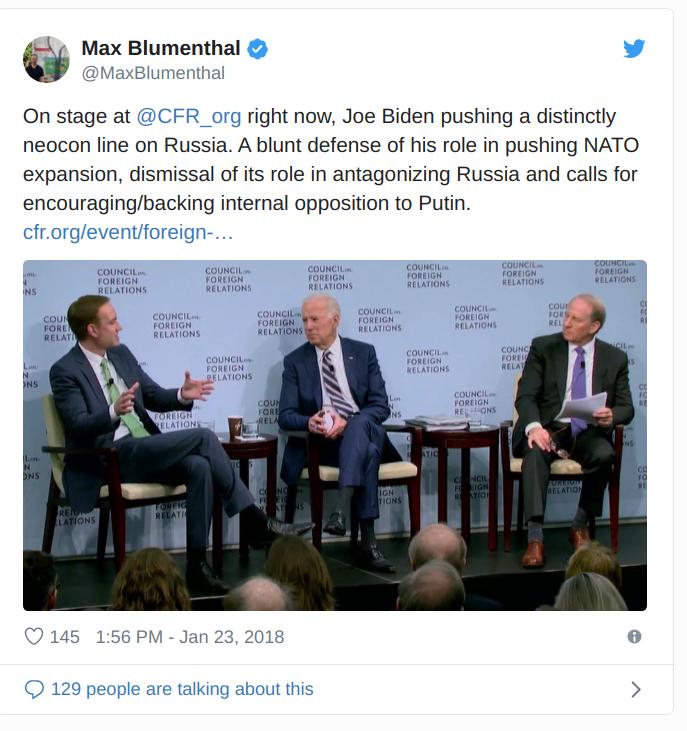The height and width of the screenshot is (731, 687).
Task: Click the speech bubble reply icon
Action: coord(34,689)
